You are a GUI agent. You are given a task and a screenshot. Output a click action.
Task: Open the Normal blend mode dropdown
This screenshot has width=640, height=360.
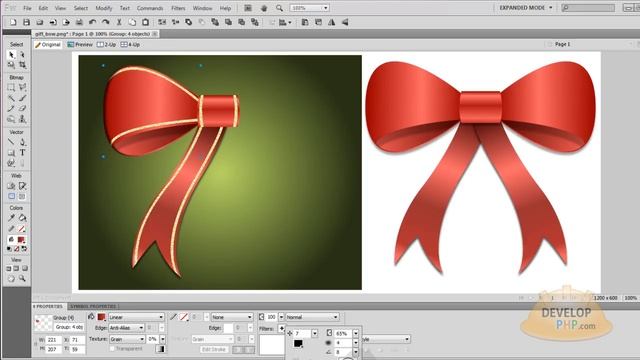click(x=312, y=317)
